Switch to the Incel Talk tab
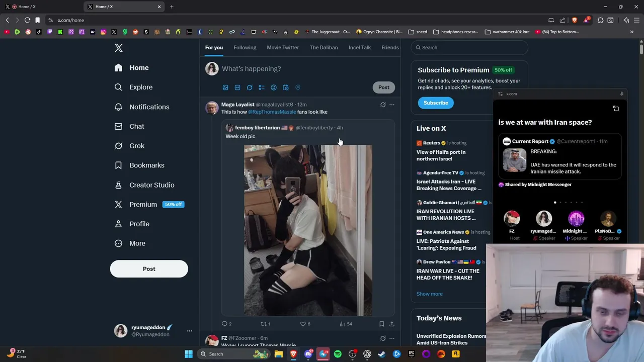This screenshot has height=362, width=644. 360,48
